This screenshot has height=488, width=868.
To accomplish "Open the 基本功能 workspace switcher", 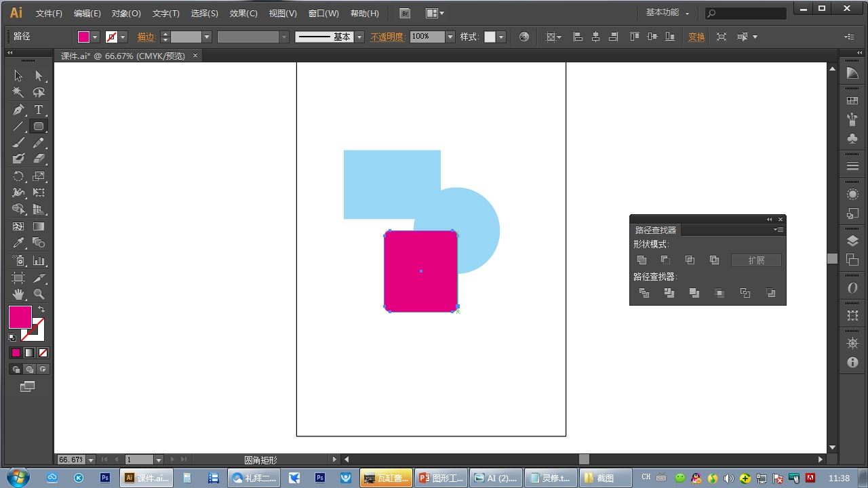I will click(667, 13).
